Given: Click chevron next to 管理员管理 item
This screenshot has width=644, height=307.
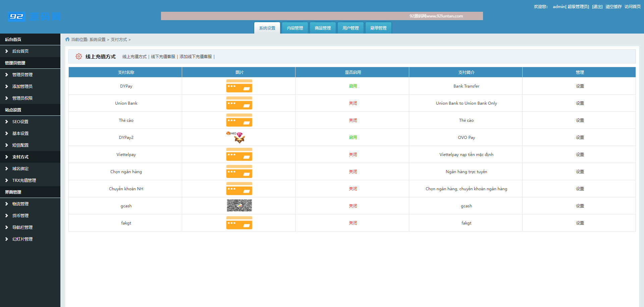Looking at the screenshot, I should 6,74.
